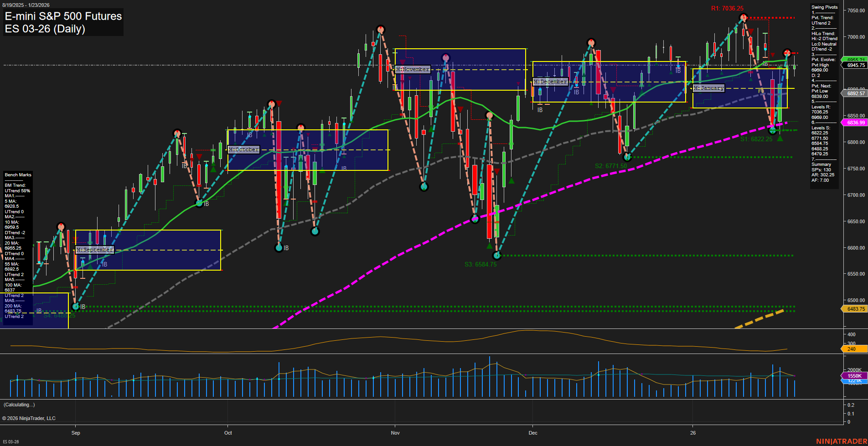Click the Bench Marks panel title

[17, 174]
